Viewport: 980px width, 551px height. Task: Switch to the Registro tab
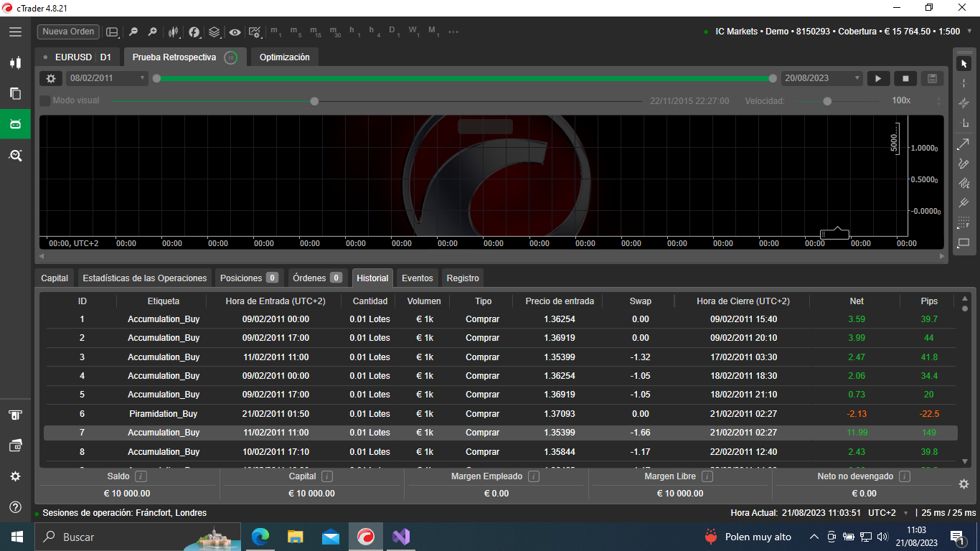[x=463, y=278]
